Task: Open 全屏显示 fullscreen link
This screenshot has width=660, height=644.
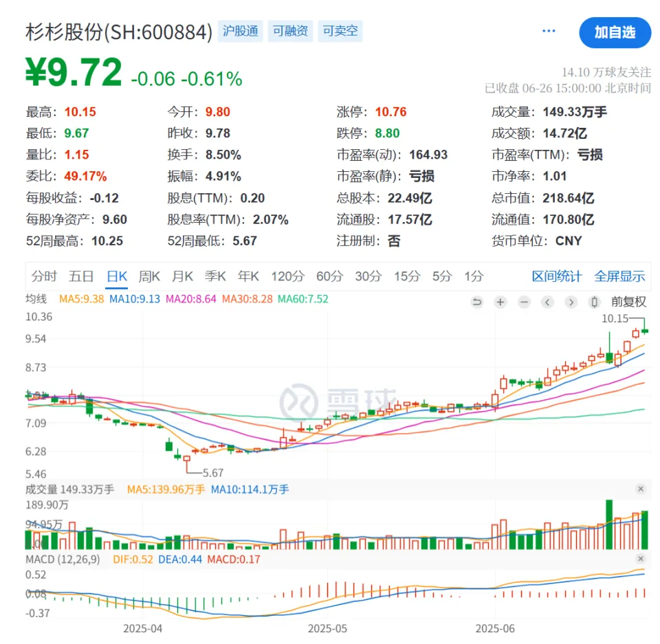Action: click(x=619, y=276)
